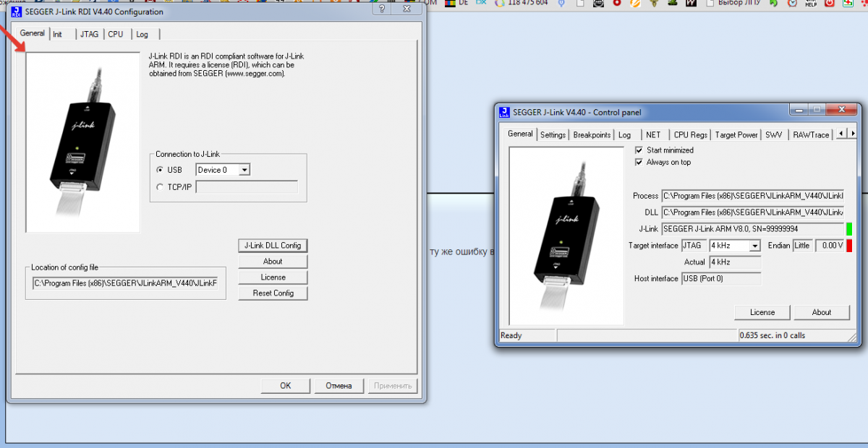Click the DLL path field in Control panel
868x448 pixels.
pyautogui.click(x=752, y=212)
